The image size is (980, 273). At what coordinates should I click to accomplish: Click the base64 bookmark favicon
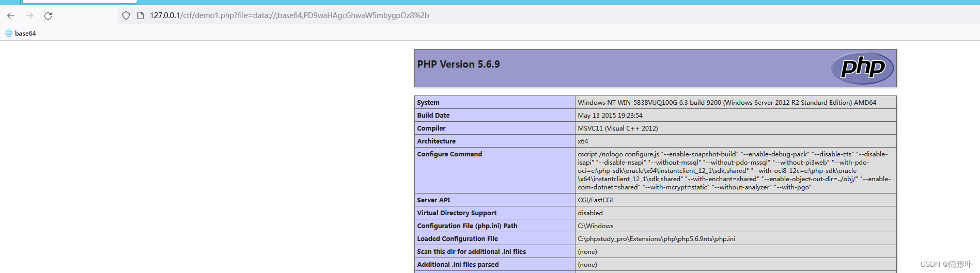(x=9, y=33)
